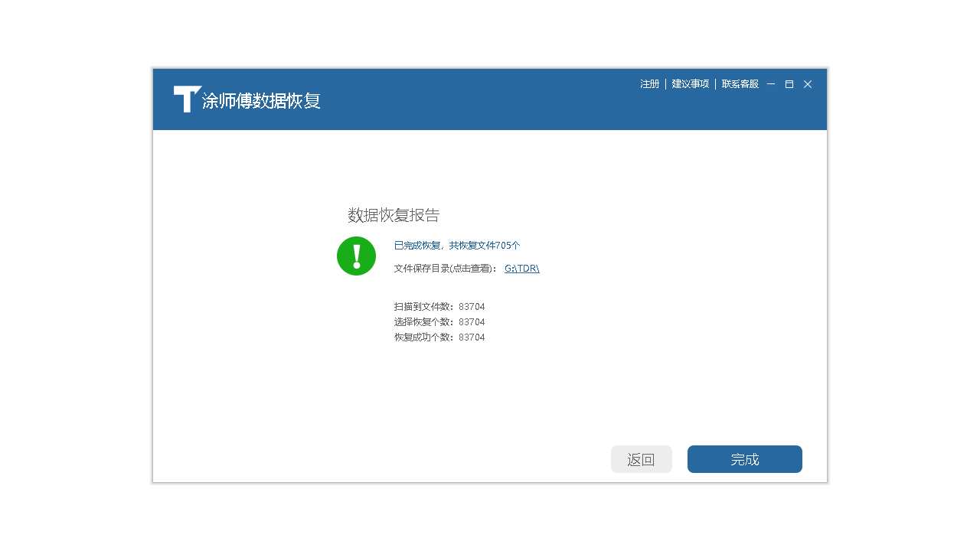
Task: Click the 扫描到文件数 83704 statistic
Action: tap(439, 306)
